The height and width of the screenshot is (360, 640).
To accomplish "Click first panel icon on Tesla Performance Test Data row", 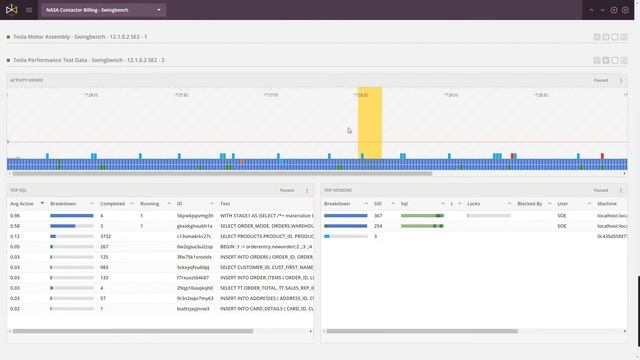I will click(x=597, y=60).
